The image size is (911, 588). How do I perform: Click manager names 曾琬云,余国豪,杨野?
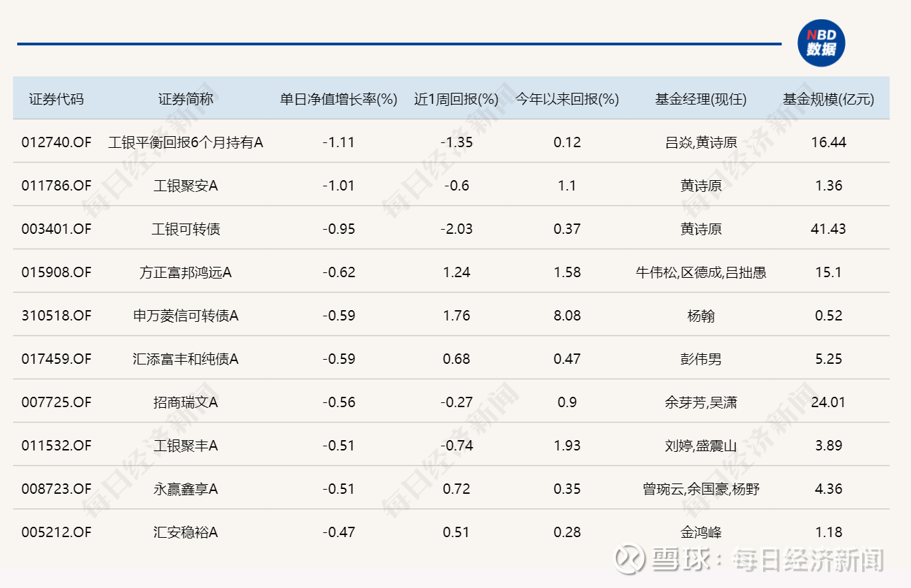point(700,489)
